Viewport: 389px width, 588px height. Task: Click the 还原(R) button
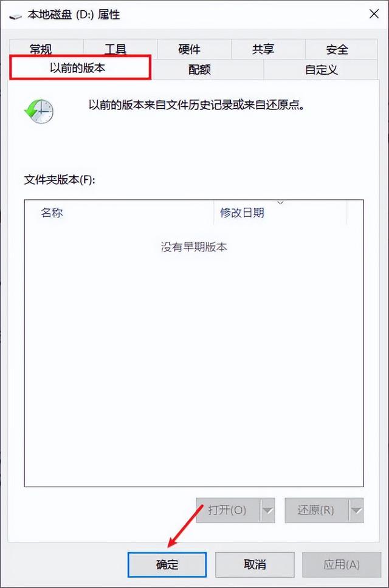(x=317, y=510)
